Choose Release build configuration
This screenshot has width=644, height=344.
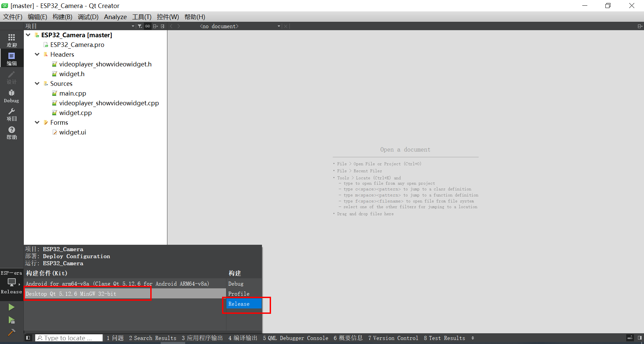tap(244, 304)
